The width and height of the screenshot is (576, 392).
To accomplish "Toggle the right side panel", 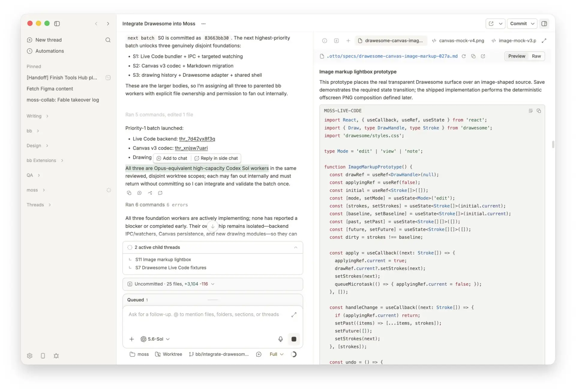I will pos(544,23).
